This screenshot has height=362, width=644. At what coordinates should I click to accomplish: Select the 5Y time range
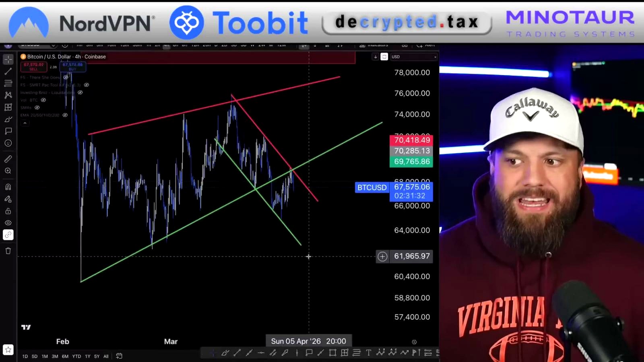coord(97,356)
